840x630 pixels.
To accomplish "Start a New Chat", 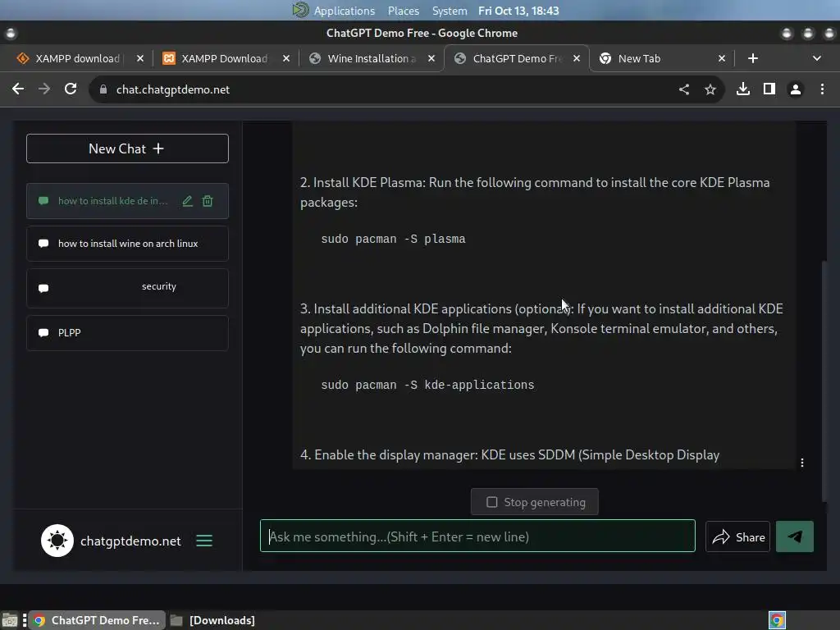I will pos(127,148).
